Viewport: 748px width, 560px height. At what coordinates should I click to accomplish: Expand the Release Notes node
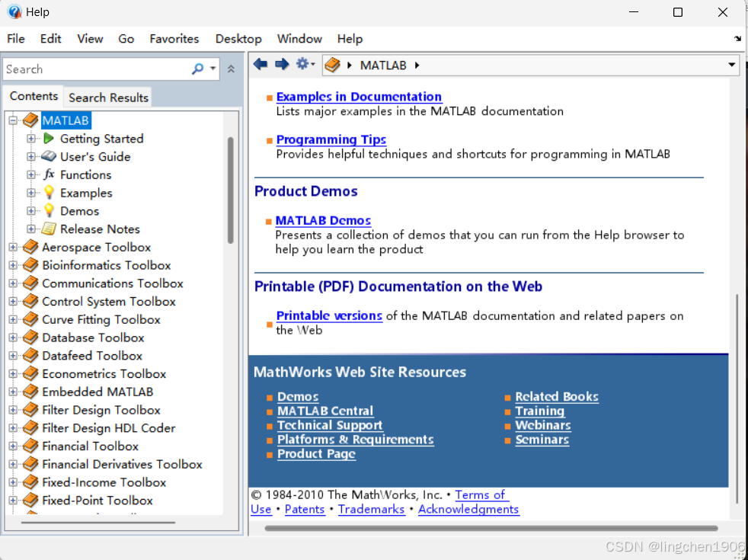[31, 229]
